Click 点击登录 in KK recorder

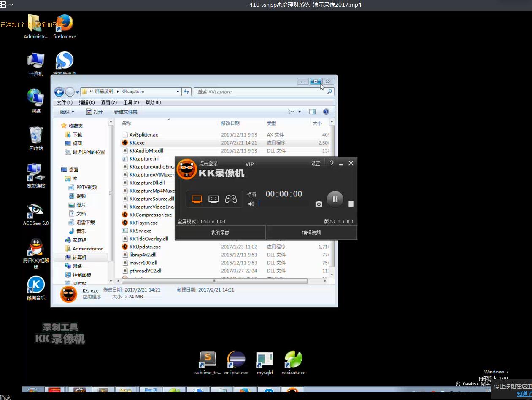pos(208,164)
